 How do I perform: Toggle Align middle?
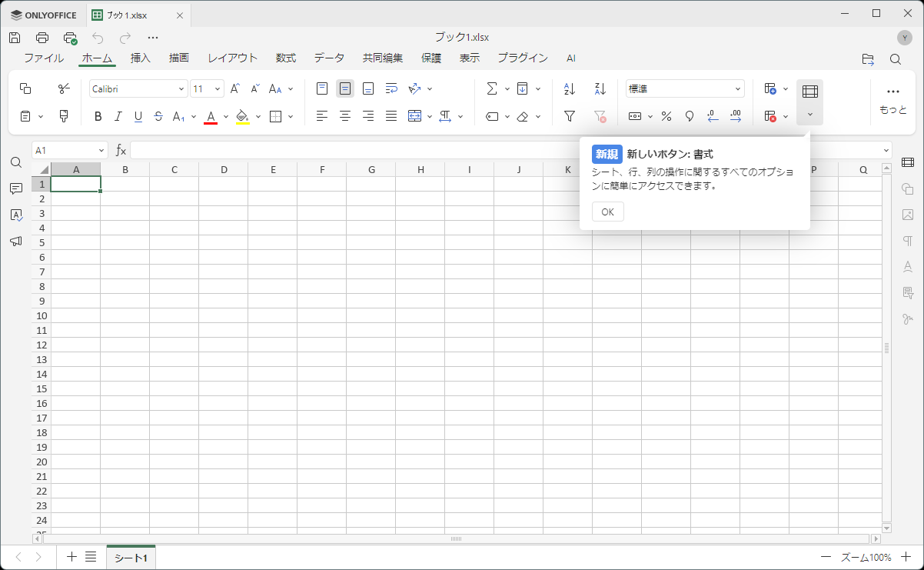point(345,89)
